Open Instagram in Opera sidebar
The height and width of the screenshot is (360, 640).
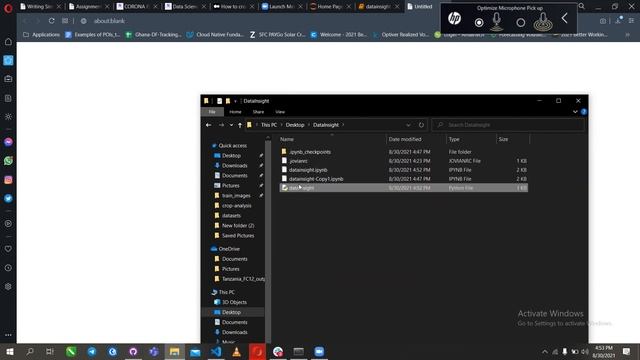click(x=8, y=180)
